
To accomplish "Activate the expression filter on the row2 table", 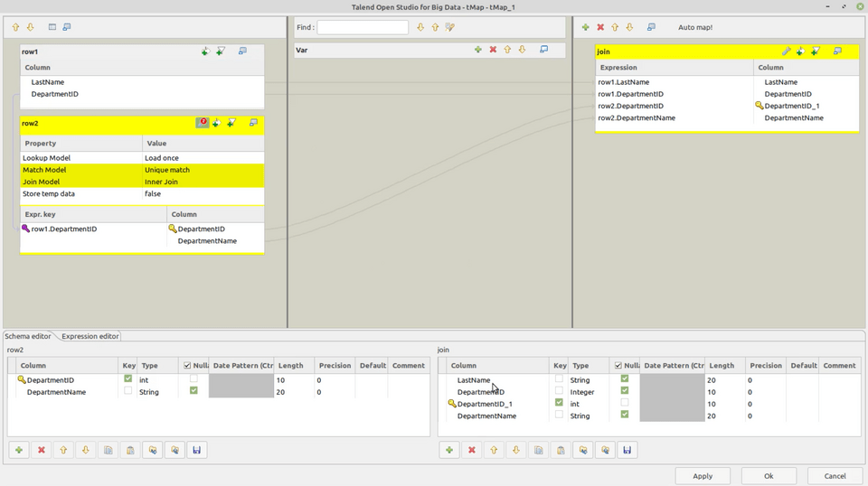I will click(231, 123).
